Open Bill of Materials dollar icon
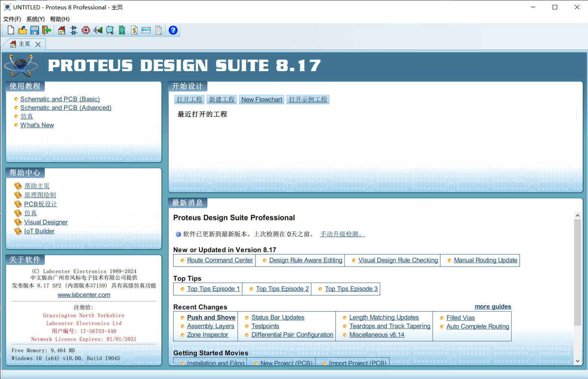The image size is (588, 379). click(134, 30)
